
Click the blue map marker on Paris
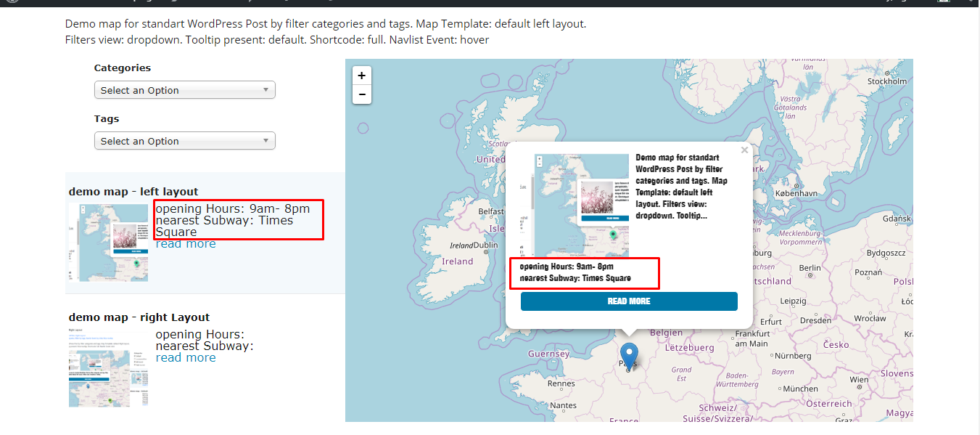[629, 356]
